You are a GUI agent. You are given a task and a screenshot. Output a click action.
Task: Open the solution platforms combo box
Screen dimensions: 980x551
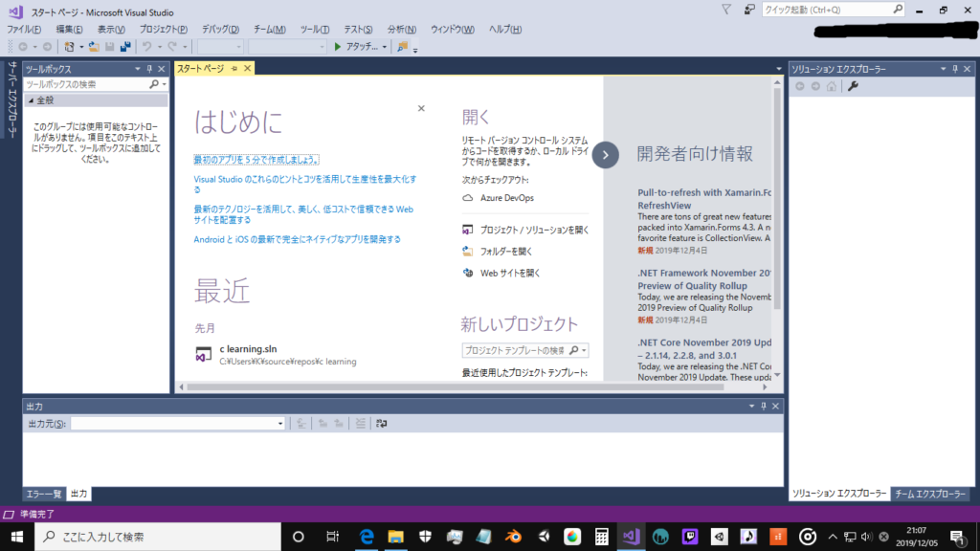[x=287, y=47]
